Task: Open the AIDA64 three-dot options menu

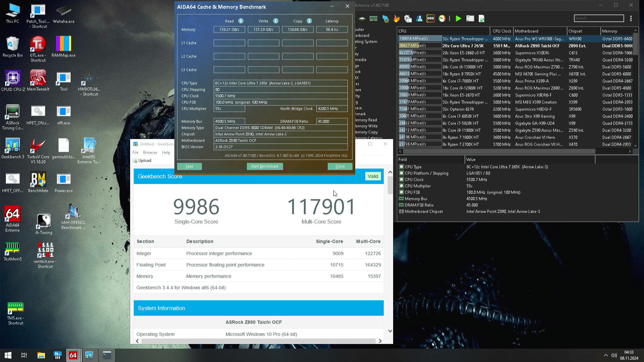Action: [x=631, y=18]
